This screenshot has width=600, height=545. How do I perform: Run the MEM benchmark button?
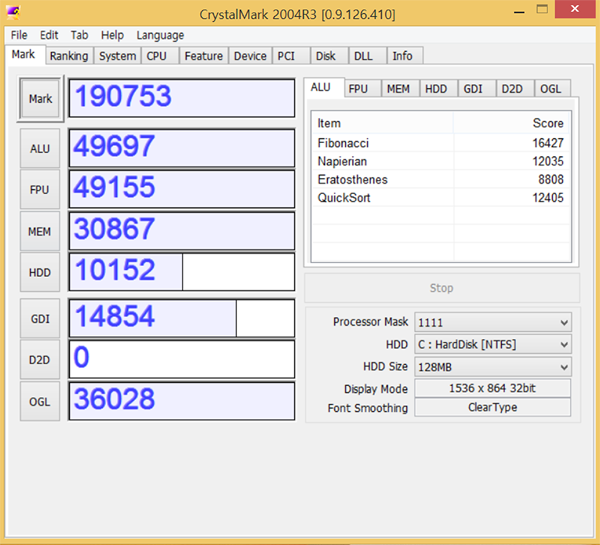coord(40,231)
